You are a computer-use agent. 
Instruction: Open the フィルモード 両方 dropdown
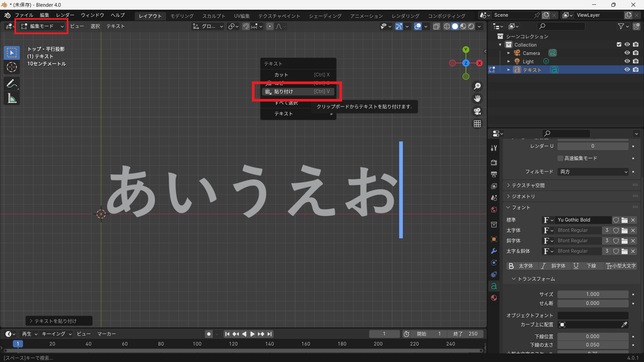click(593, 172)
